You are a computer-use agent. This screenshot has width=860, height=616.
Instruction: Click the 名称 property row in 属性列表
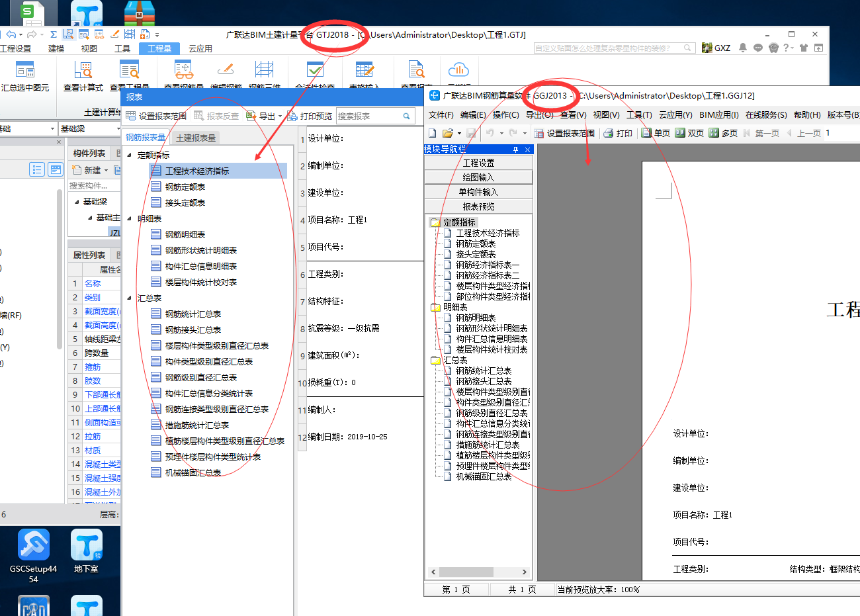click(x=95, y=283)
